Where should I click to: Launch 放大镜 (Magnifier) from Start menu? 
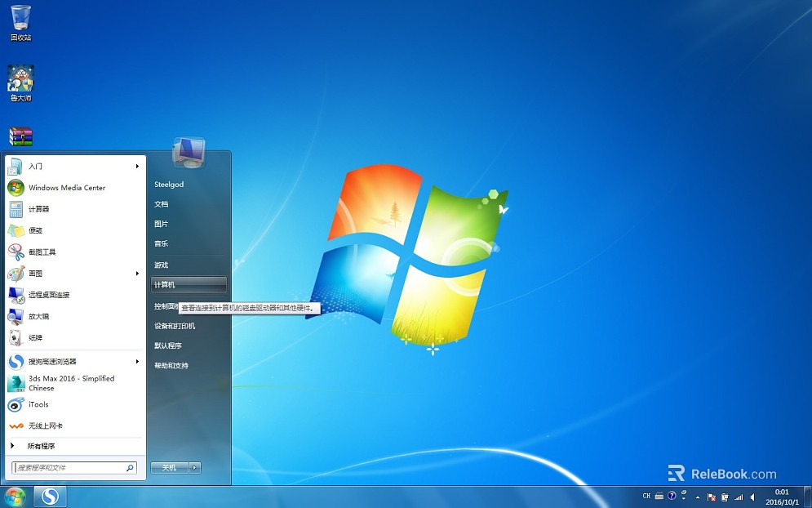pos(75,316)
